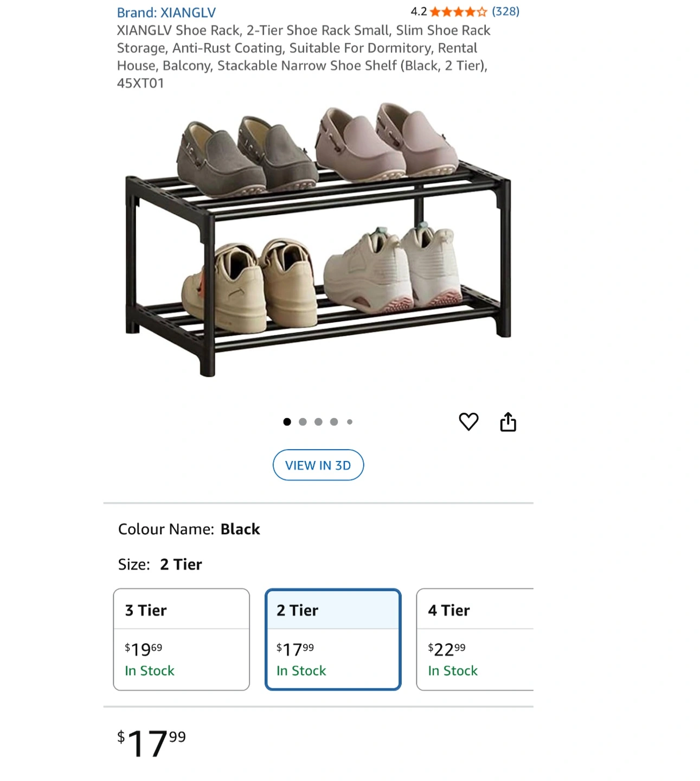Screen dimensions: 700x781
Task: Select the 4 Tier size option
Action: [474, 639]
